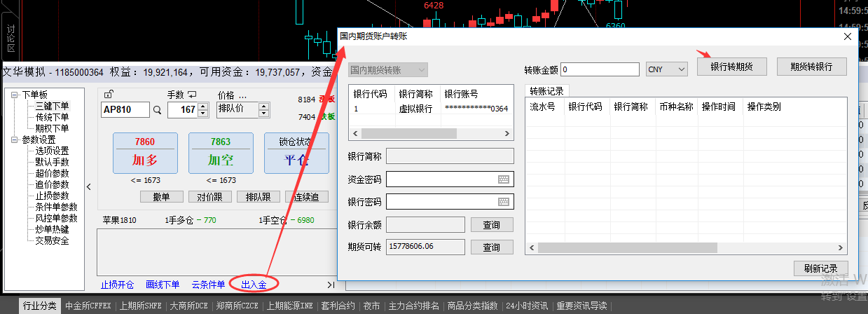Click the search magnifier next to AP810
The image size is (868, 314).
pos(158,110)
